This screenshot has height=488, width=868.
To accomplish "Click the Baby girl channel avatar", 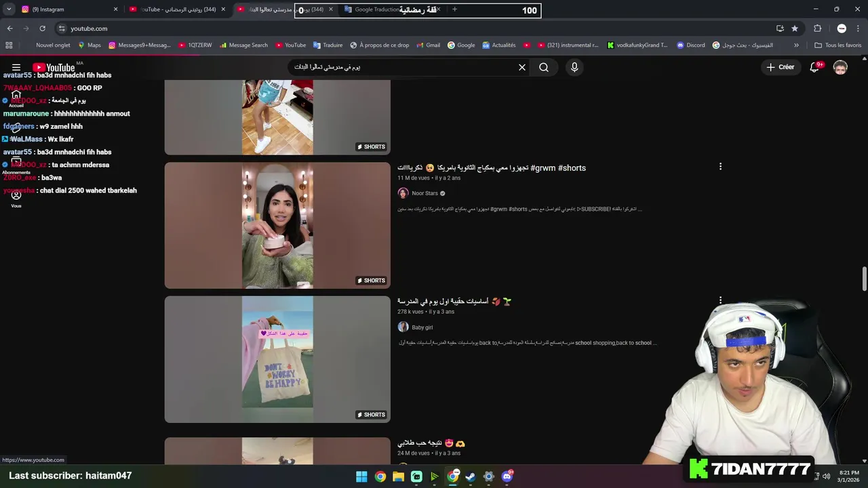I will click(403, 327).
